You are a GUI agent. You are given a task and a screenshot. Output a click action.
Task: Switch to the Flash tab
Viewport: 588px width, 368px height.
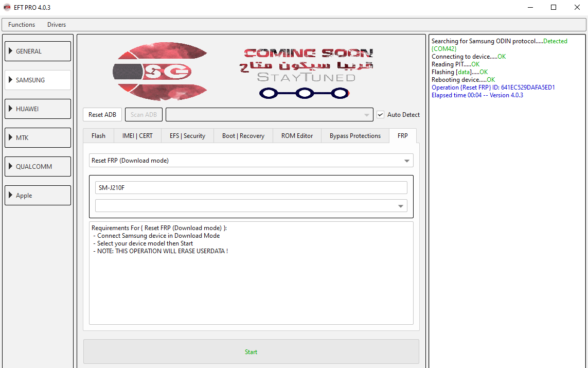click(x=98, y=136)
